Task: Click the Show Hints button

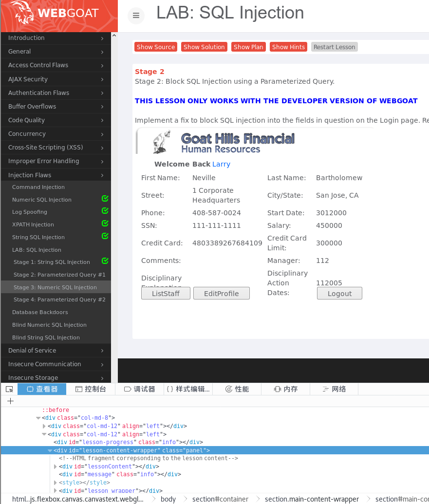Action: pyautogui.click(x=288, y=47)
